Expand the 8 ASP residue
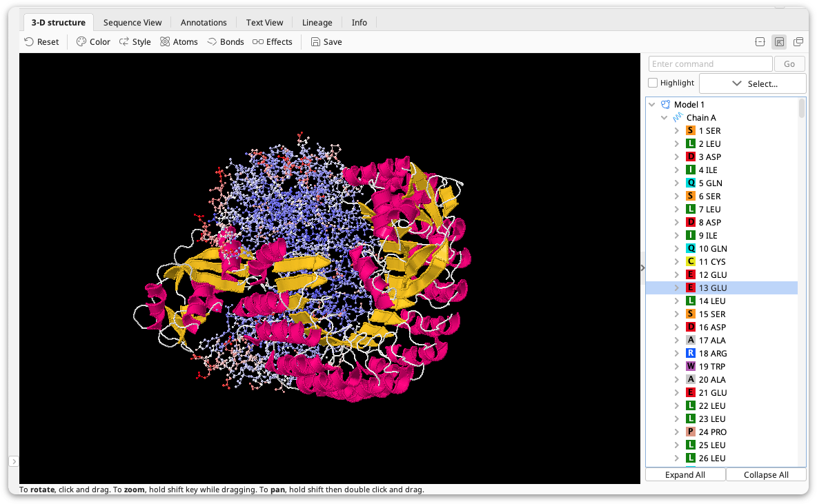This screenshot has height=504, width=817. tap(676, 222)
